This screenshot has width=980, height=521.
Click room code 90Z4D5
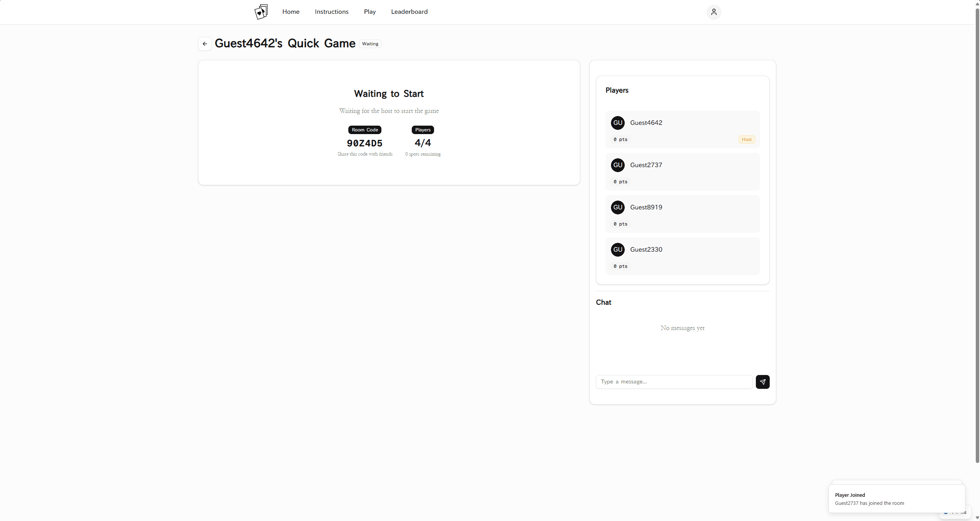[x=364, y=143]
